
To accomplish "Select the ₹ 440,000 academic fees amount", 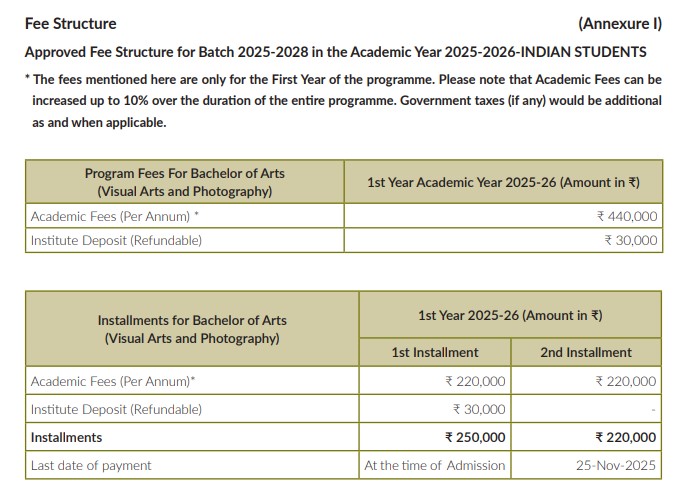I will pos(626,216).
